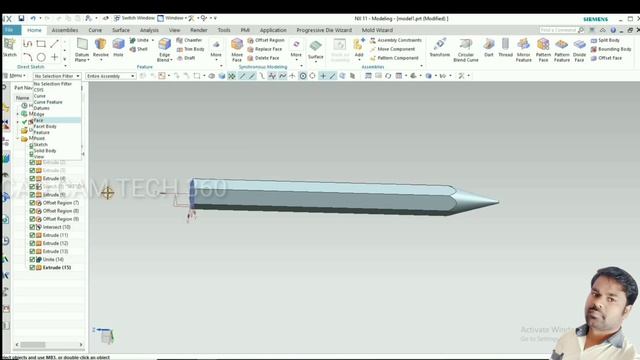Uncheck the Extrude (15) checkbox
The width and height of the screenshot is (640, 360).
(x=32, y=267)
